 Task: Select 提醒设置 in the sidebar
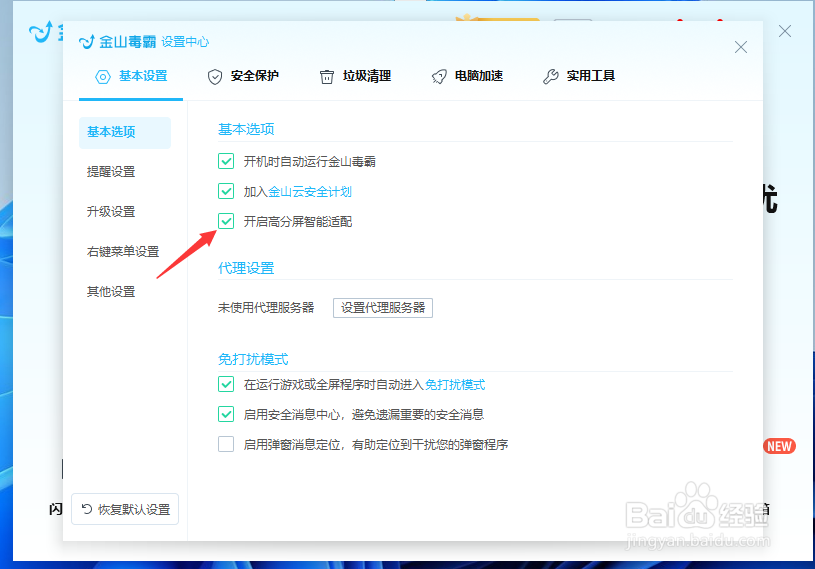pos(111,172)
